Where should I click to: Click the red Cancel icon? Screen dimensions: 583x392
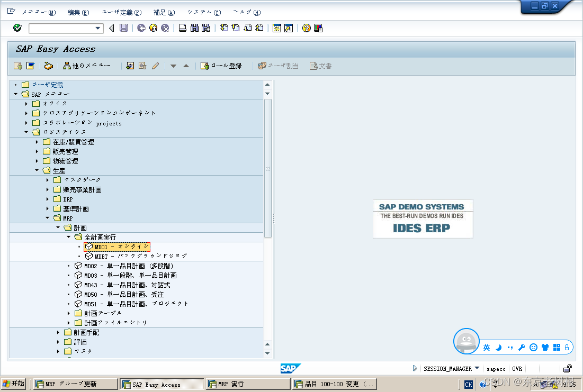(165, 28)
